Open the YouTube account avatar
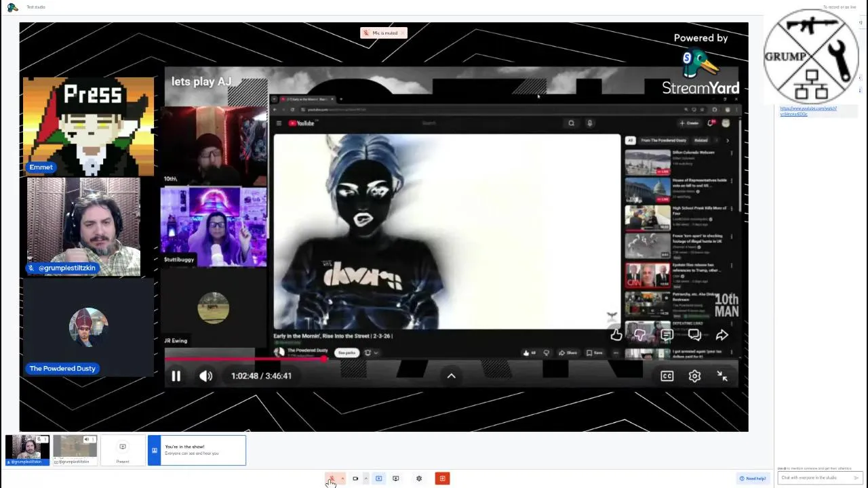868x488 pixels. pos(726,123)
